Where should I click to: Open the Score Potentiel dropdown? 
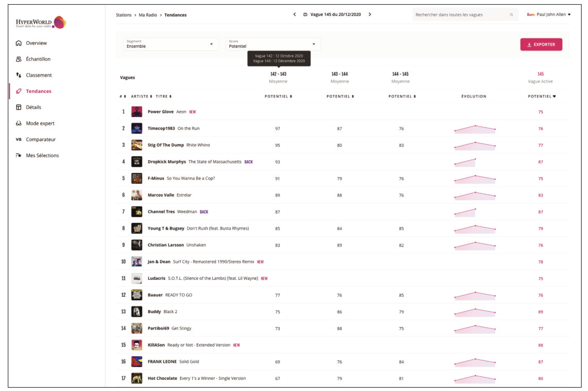point(273,44)
